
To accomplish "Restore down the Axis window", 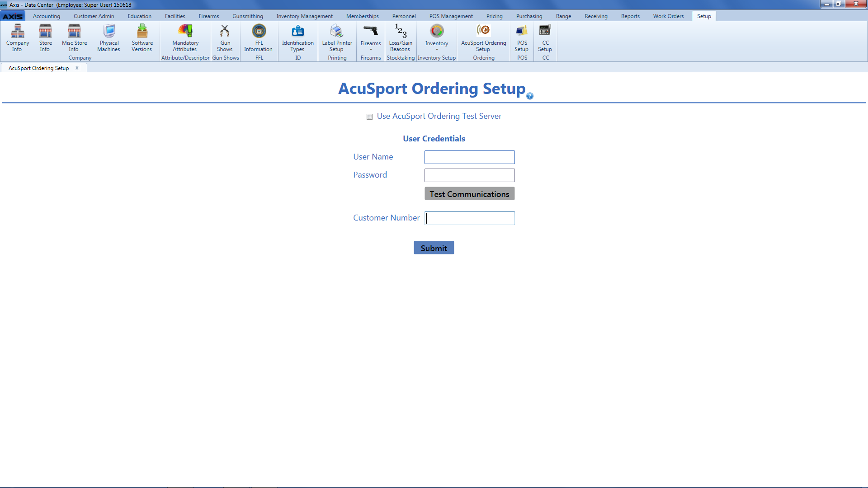I will click(838, 4).
